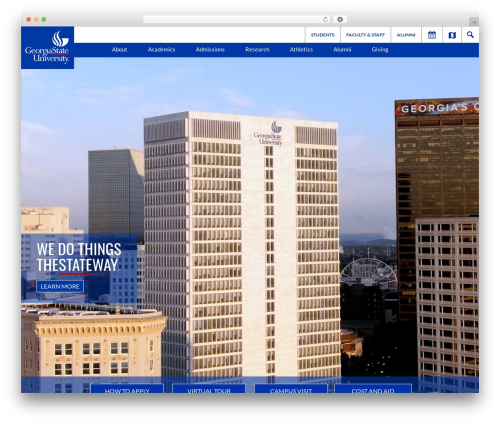Viewport: 500px width, 423px height.
Task: Click the Georgia State University logo
Action: [x=47, y=48]
